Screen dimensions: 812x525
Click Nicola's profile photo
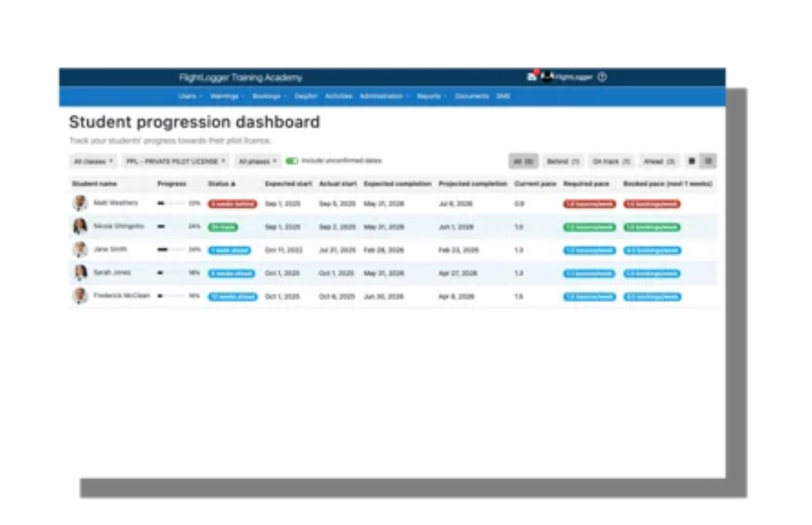pos(80,227)
